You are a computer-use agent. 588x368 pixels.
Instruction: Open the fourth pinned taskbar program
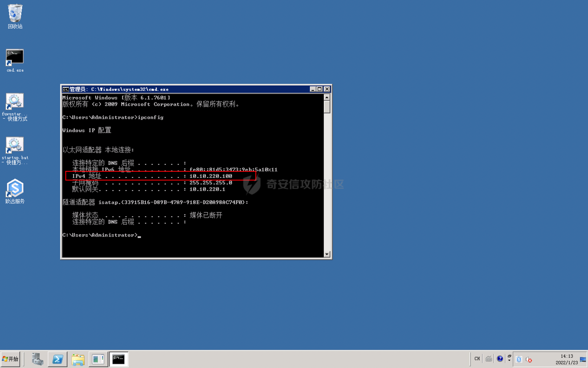[x=98, y=359]
